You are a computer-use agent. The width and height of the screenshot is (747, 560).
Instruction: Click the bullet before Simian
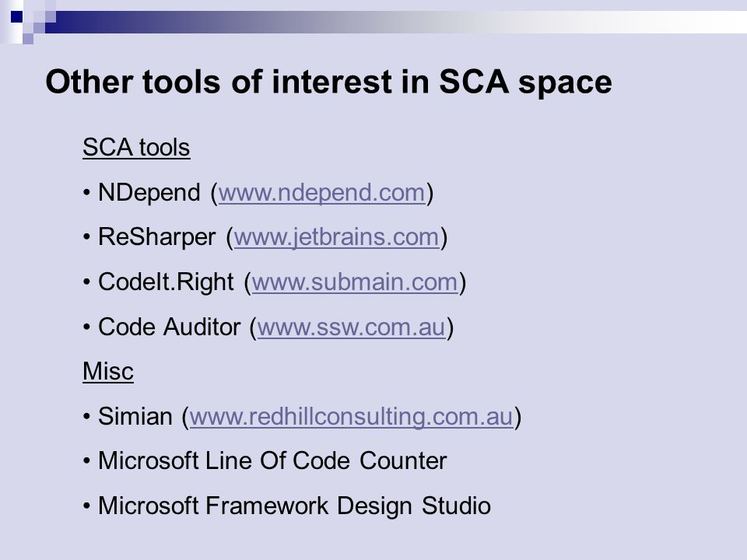click(86, 417)
